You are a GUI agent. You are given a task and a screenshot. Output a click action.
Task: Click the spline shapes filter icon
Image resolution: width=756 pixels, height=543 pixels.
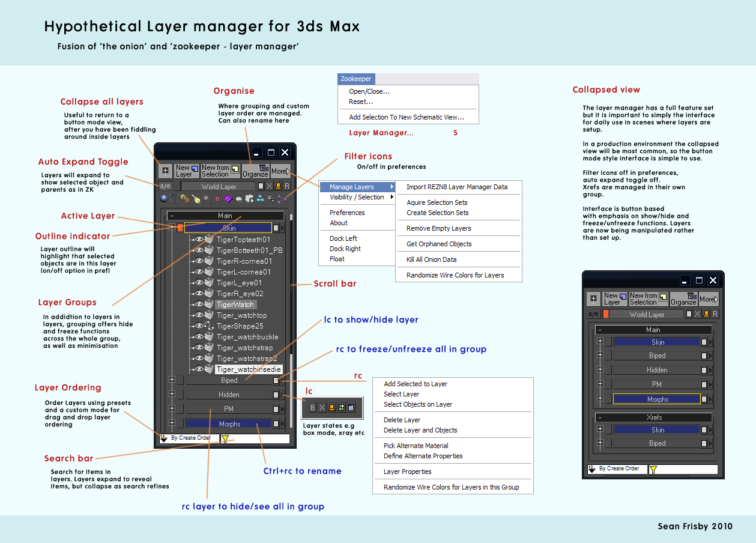click(174, 199)
